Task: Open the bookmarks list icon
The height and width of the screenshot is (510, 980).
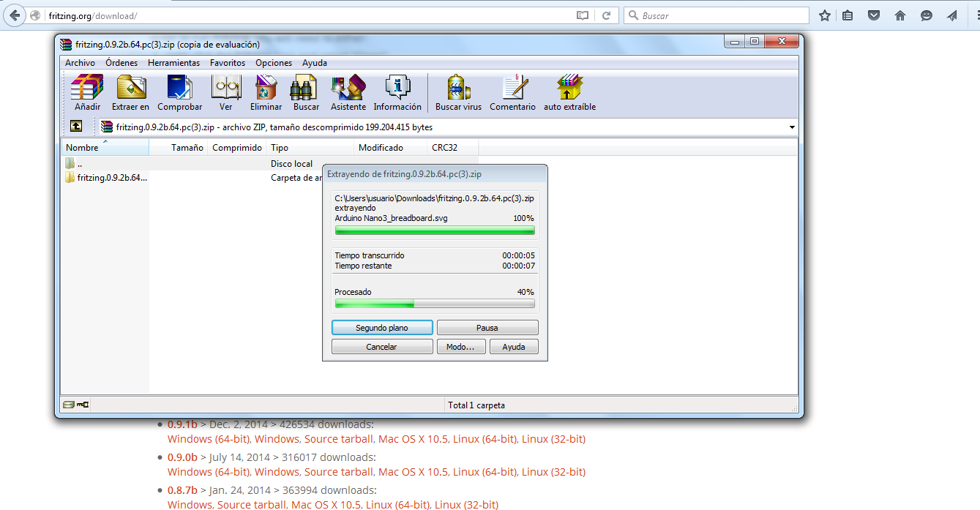Action: point(848,15)
